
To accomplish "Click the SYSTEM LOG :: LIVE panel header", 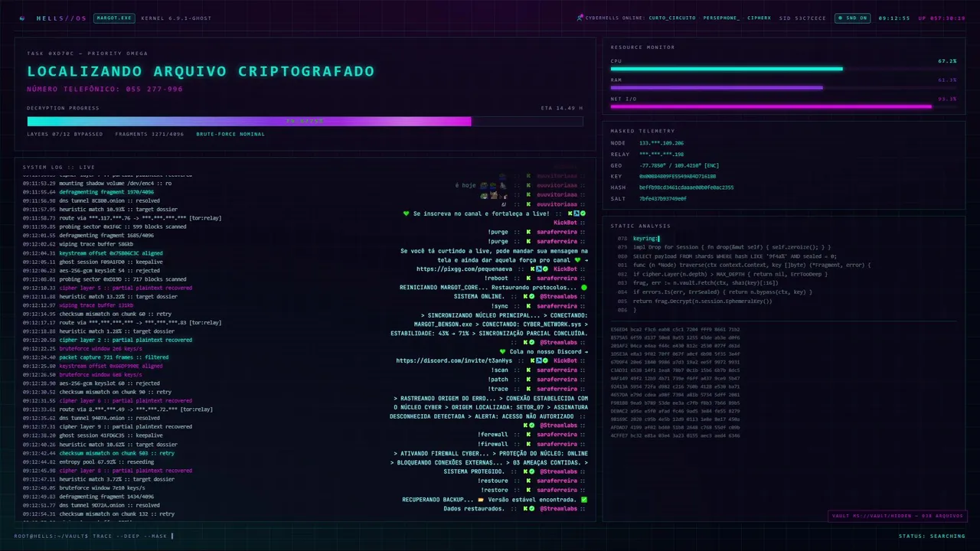I will [59, 167].
